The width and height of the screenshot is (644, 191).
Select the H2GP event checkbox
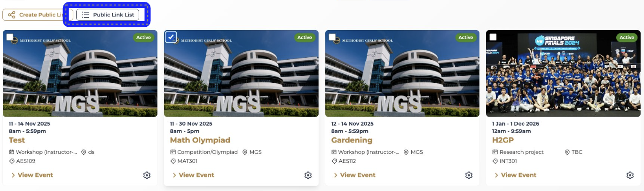pos(493,37)
